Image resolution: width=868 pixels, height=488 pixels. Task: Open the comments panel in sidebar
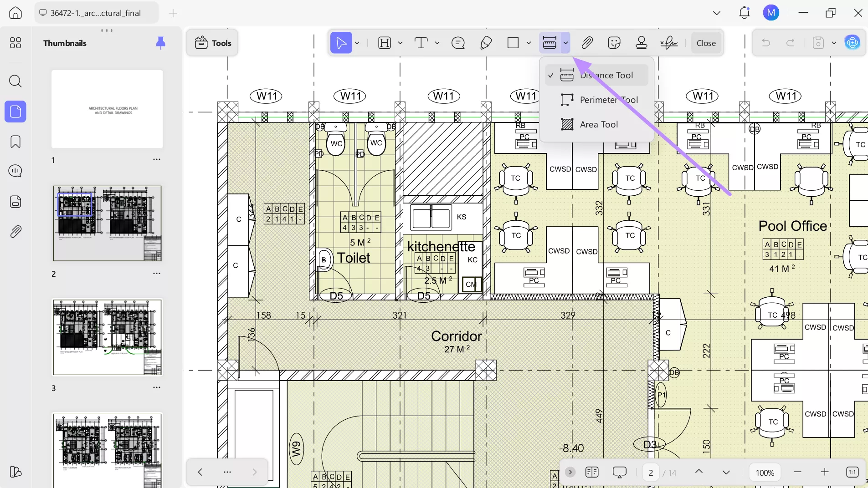coord(15,171)
